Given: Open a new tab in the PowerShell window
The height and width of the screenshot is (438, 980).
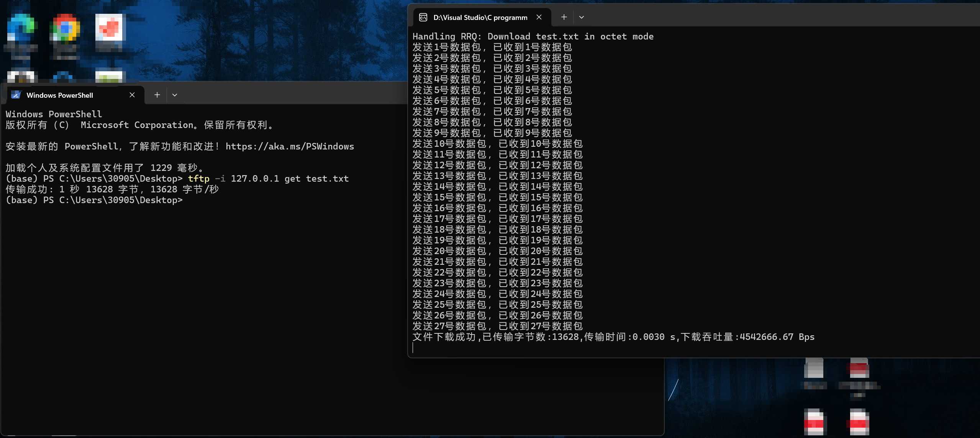Looking at the screenshot, I should click(157, 95).
